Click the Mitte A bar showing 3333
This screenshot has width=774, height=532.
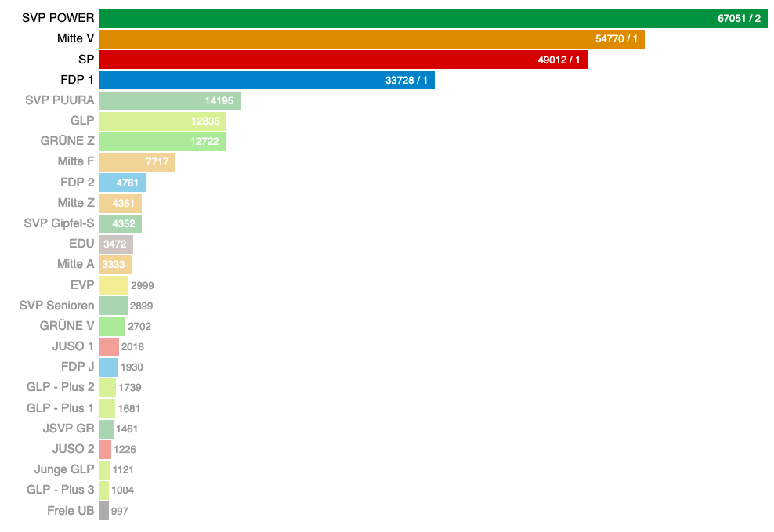pos(115,265)
